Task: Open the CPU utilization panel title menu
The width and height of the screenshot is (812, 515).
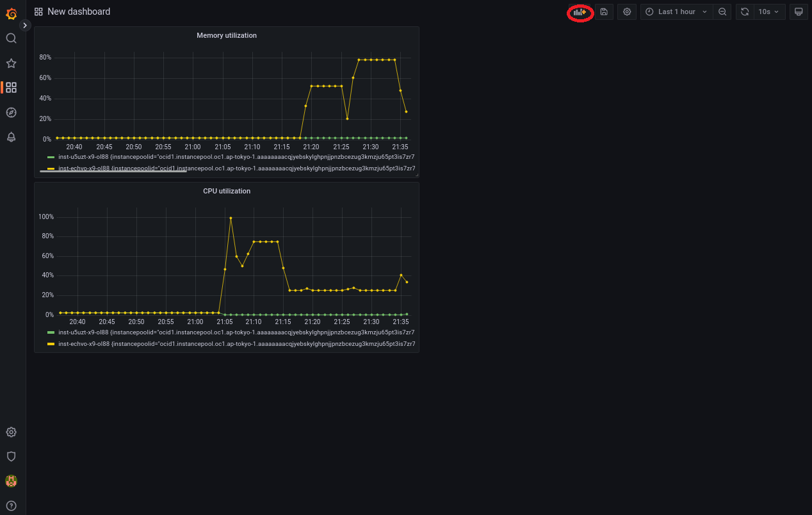Action: [226, 191]
